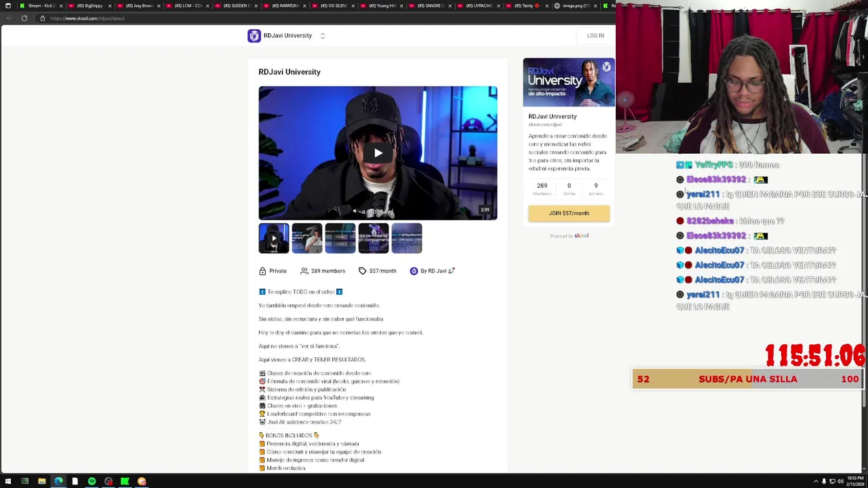Click the '289 members' people icon

304,271
